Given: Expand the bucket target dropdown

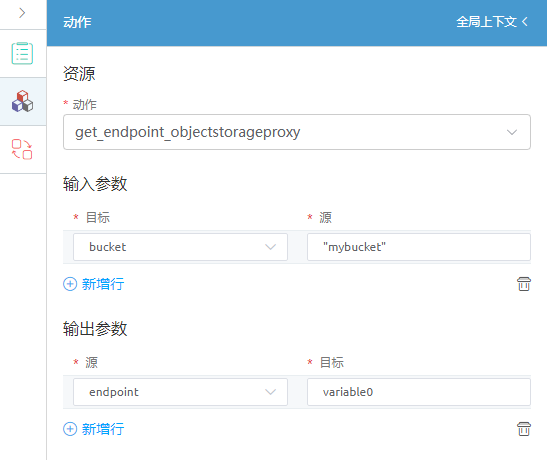Looking at the screenshot, I should click(180, 247).
